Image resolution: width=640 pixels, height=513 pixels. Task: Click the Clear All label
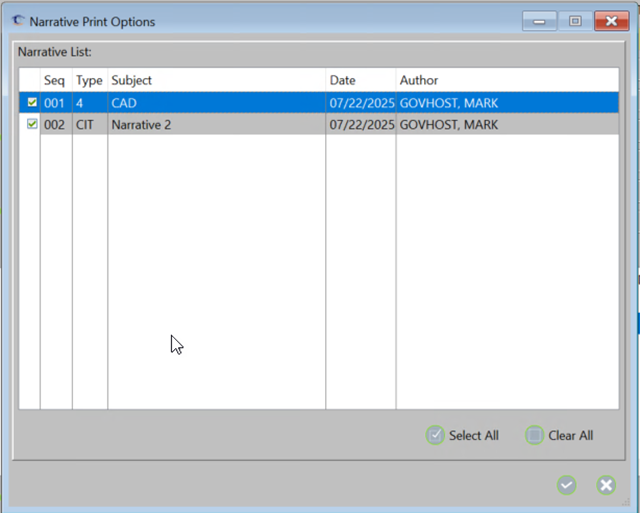[x=570, y=436]
